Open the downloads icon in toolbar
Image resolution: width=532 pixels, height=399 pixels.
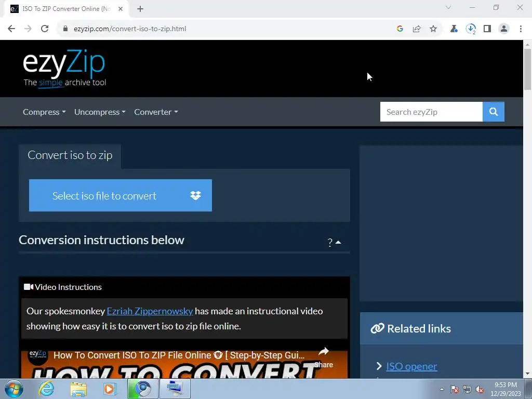tap(471, 29)
